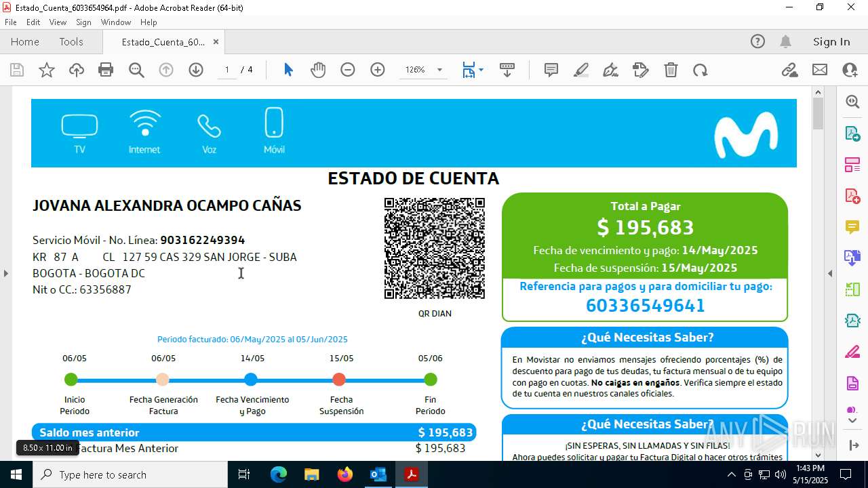Open the Help question mark icon
Image resolution: width=868 pixels, height=488 pixels.
tap(757, 41)
